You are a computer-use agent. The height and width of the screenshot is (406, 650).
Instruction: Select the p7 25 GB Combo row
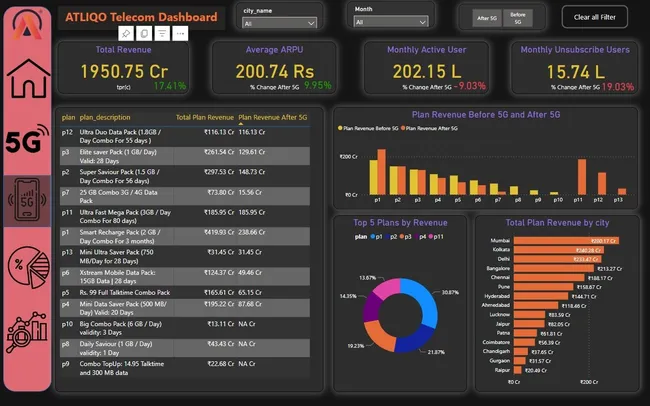click(185, 196)
